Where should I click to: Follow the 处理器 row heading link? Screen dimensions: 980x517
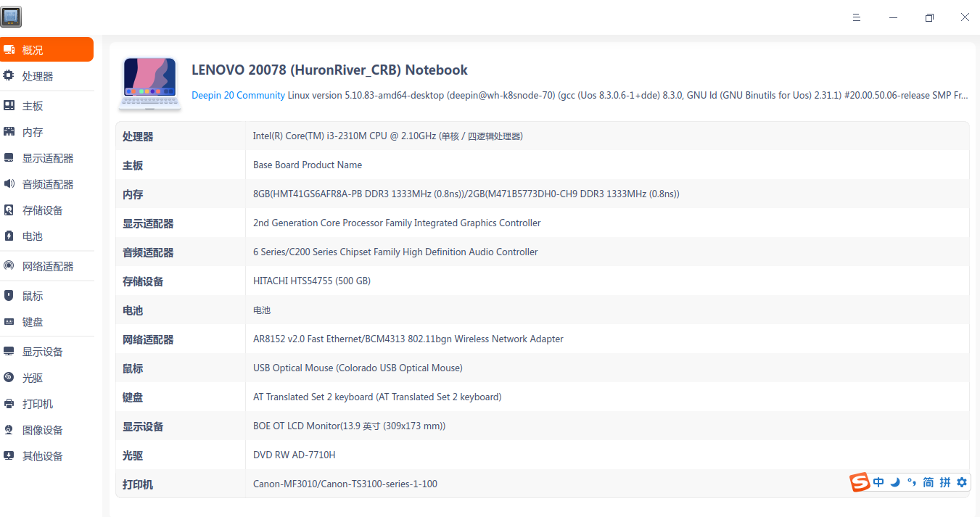138,136
